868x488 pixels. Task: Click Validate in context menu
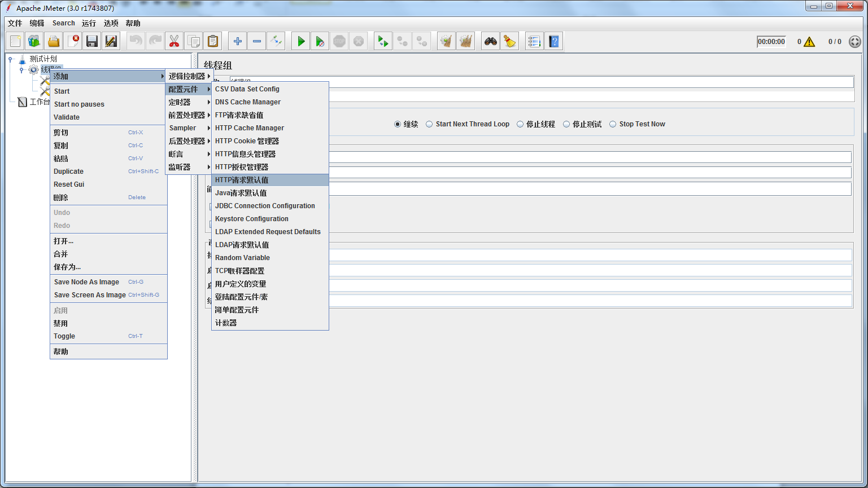(x=108, y=117)
